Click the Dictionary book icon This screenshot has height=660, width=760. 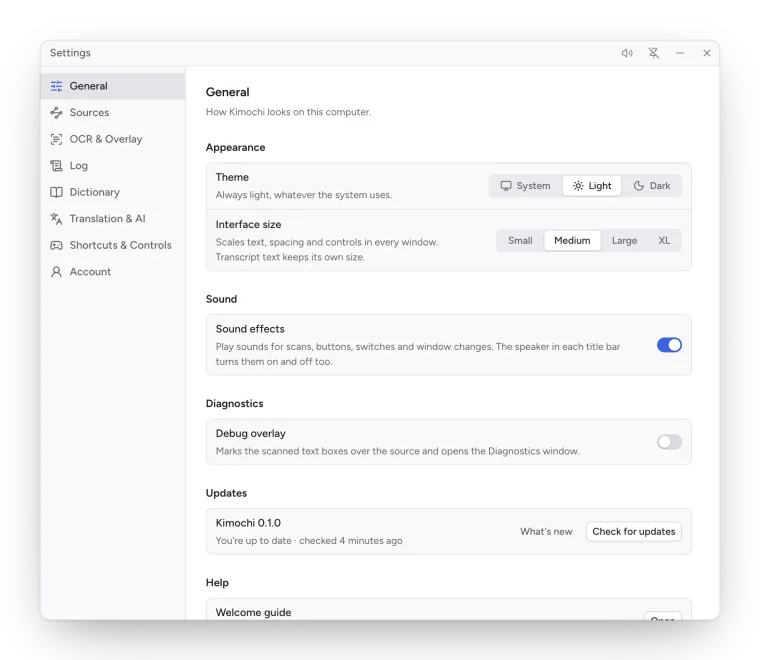(x=56, y=192)
